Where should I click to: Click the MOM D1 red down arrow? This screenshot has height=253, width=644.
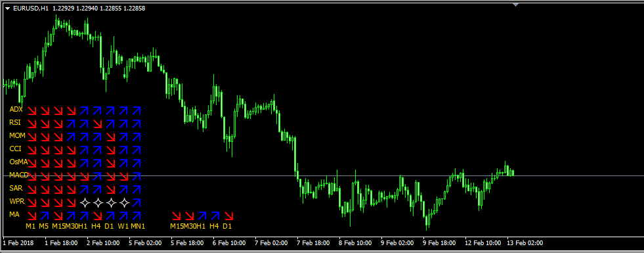110,137
